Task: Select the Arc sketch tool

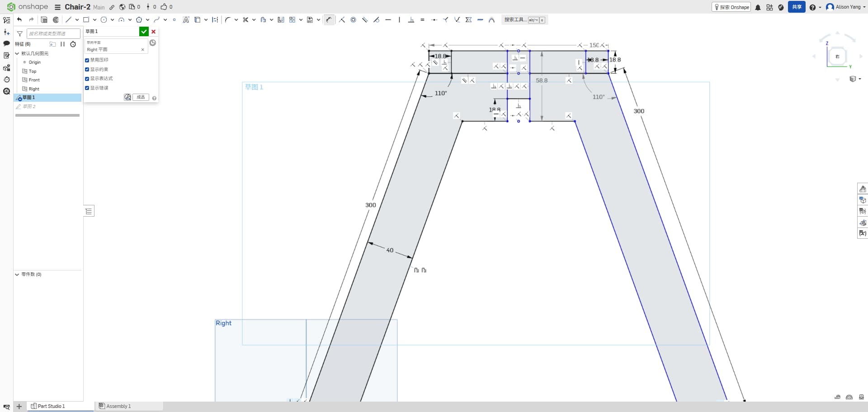Action: (x=121, y=19)
